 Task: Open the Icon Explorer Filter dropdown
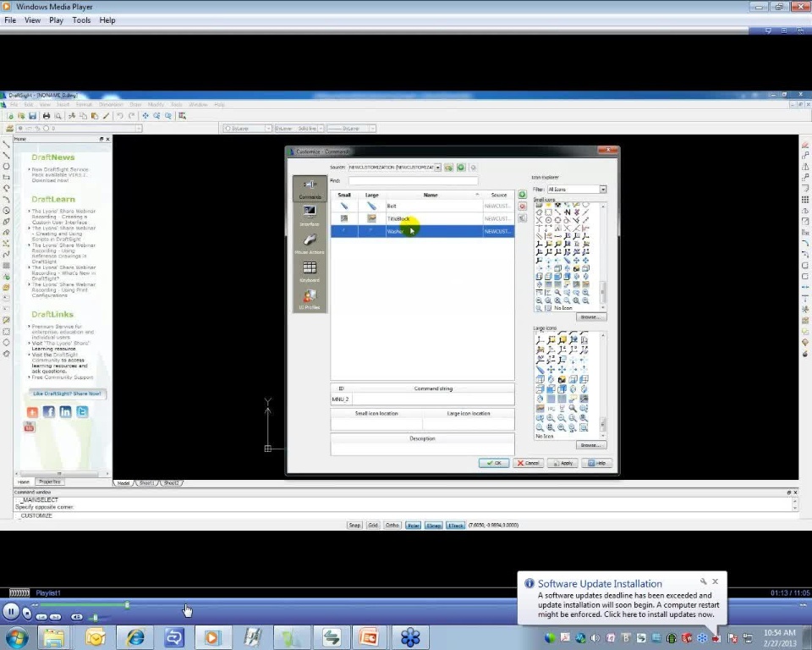603,190
